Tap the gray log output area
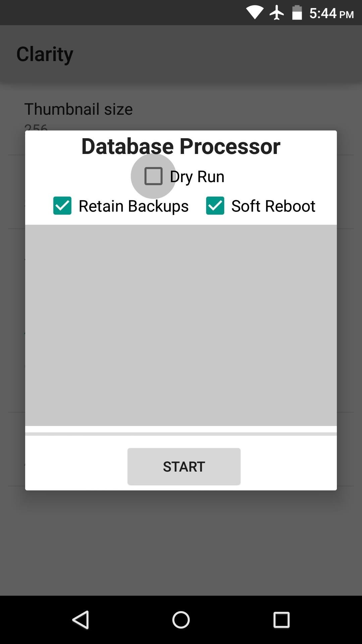 (x=181, y=325)
